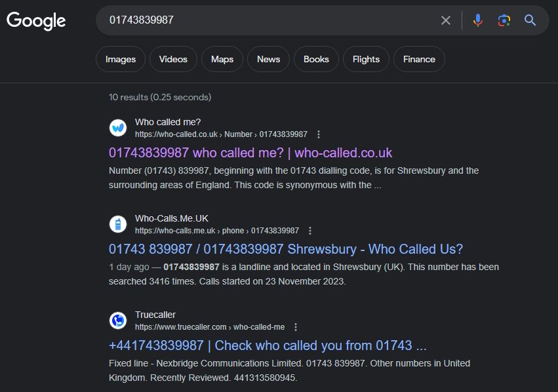Click the voice search microphone icon
Viewport: 558px width, 392px height.
coord(477,20)
